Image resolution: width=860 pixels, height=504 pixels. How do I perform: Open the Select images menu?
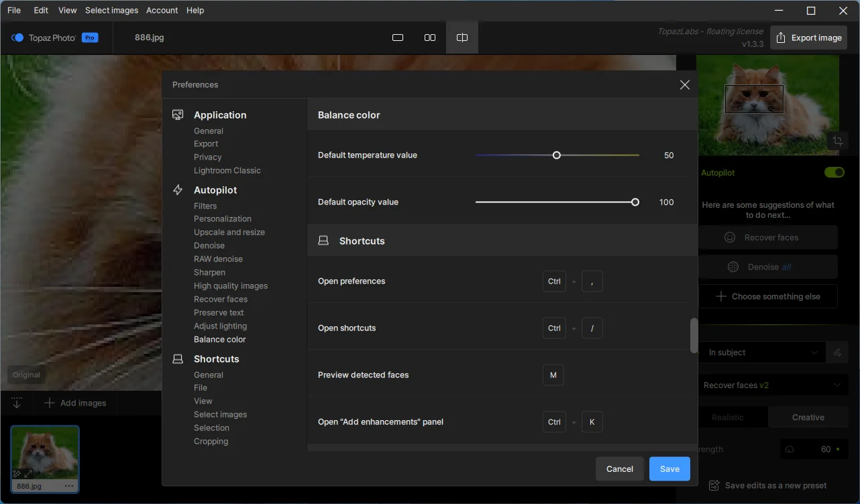111,10
